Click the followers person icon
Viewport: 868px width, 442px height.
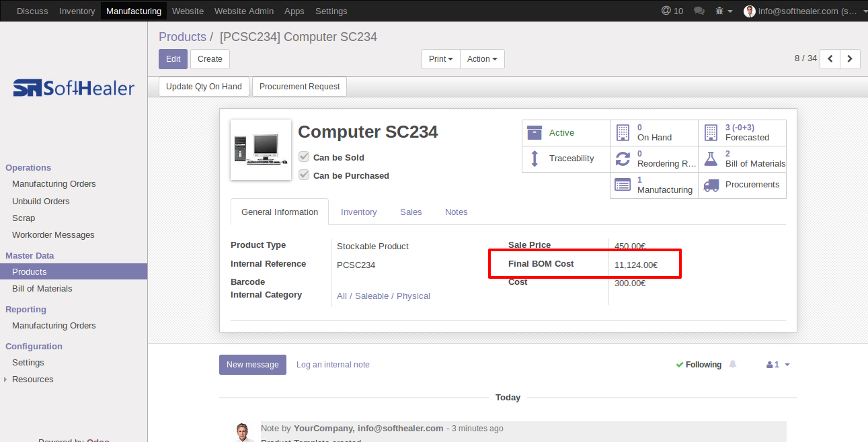pos(770,365)
